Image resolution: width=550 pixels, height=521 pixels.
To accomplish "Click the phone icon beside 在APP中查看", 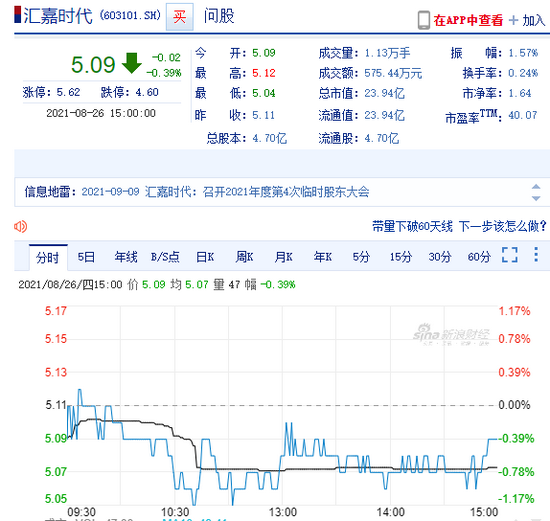I will [x=424, y=20].
